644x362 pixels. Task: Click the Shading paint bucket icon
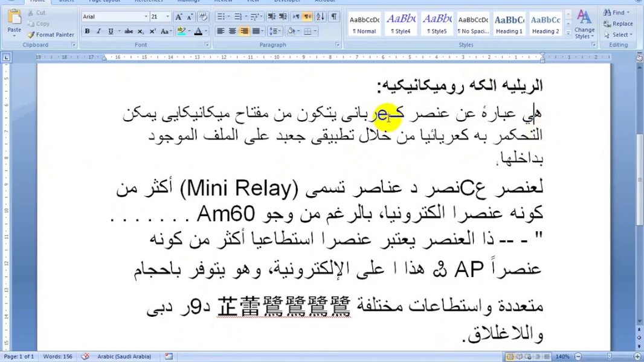(291, 31)
